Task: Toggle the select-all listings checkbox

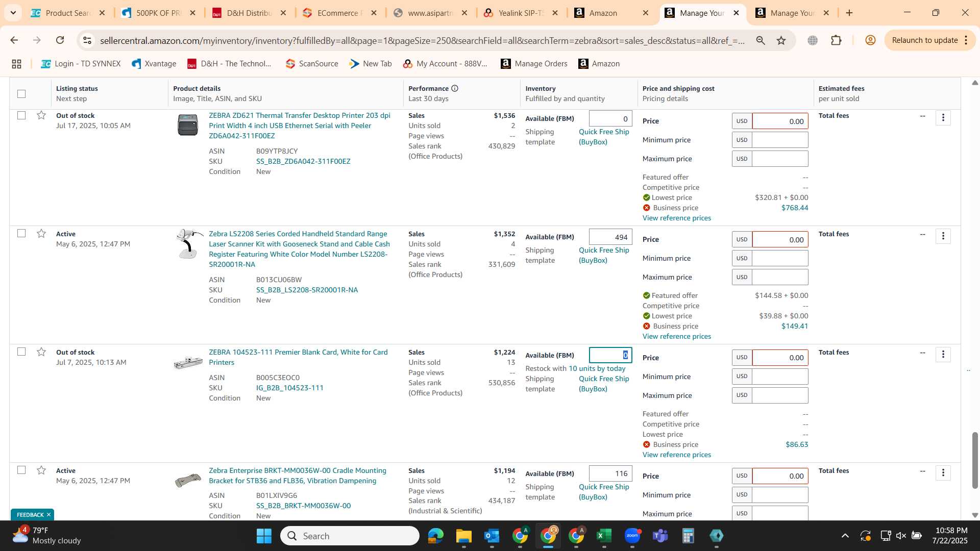Action: point(21,94)
